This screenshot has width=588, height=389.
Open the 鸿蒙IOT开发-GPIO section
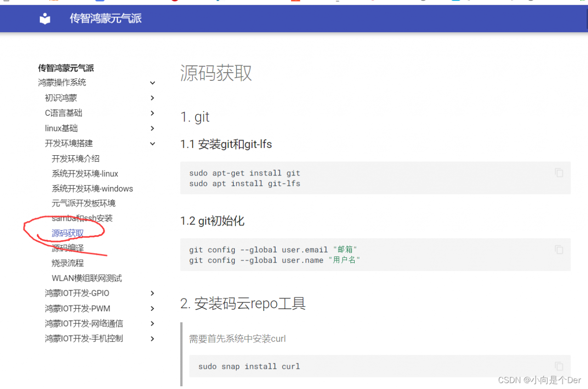click(77, 293)
